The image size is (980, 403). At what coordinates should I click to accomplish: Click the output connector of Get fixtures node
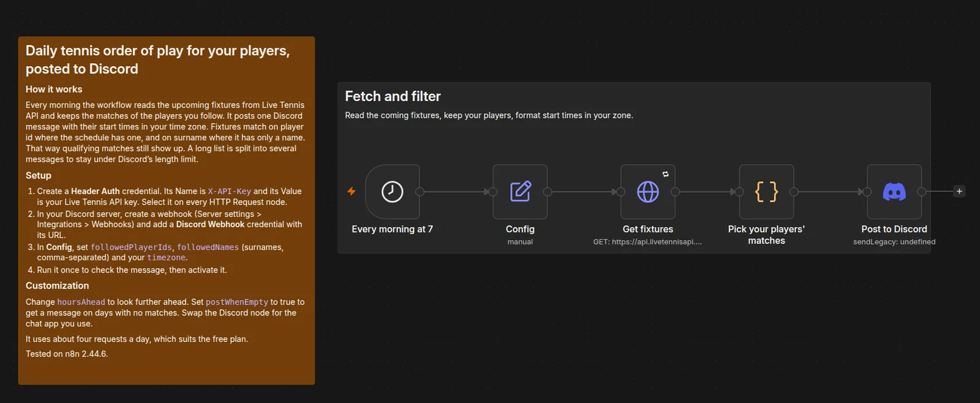[x=675, y=192]
